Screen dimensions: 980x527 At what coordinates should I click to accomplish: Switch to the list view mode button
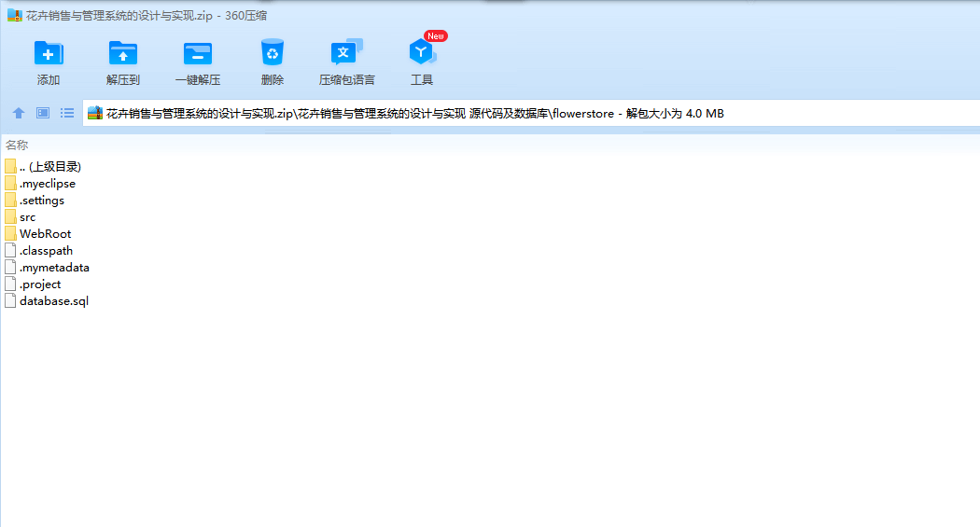tap(67, 113)
